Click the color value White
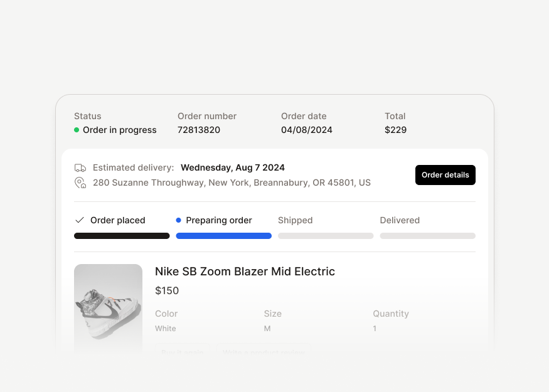Viewport: 549px width, 392px height. (166, 328)
